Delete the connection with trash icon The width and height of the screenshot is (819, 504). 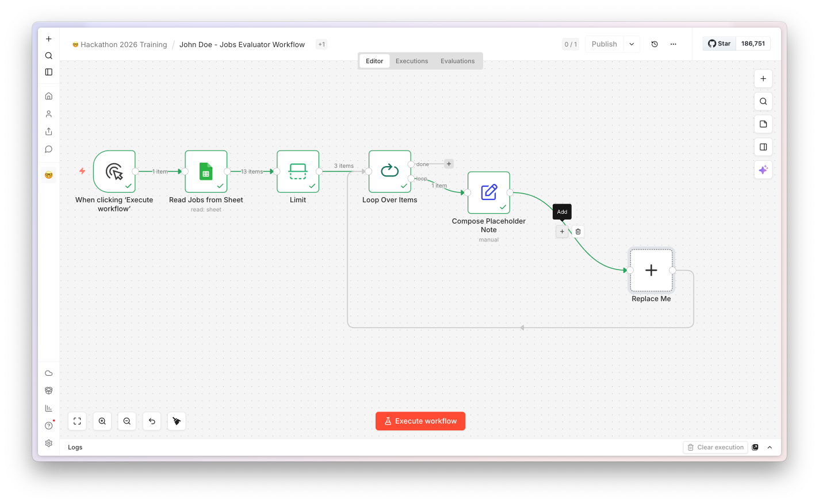tap(578, 232)
